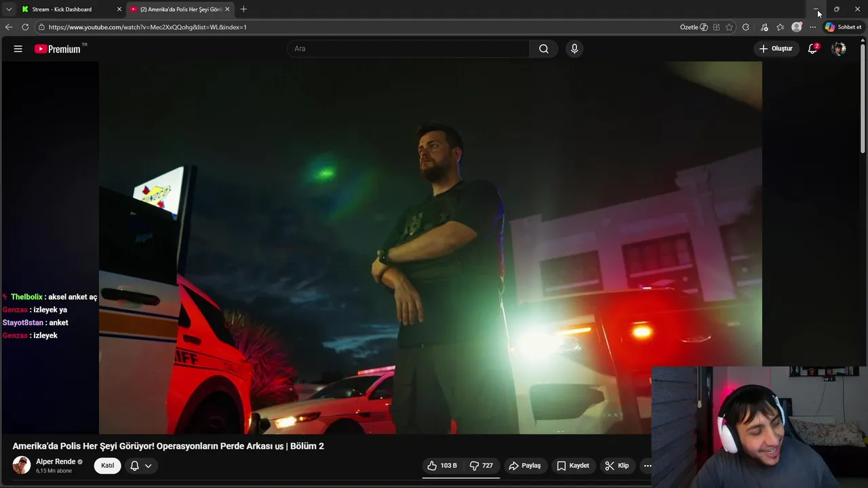Open media control music note icon
868x488 pixels.
point(764,27)
